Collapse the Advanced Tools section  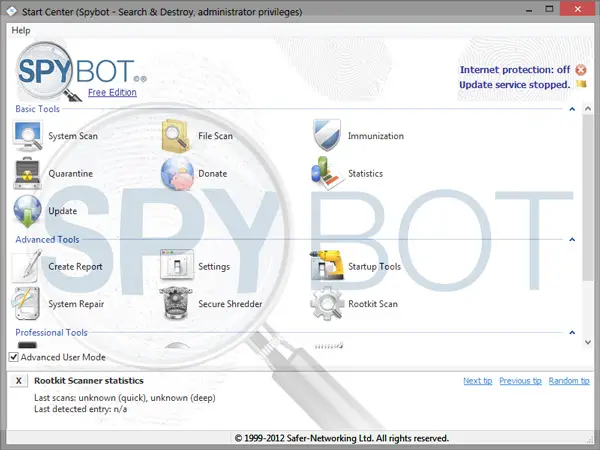click(x=572, y=240)
